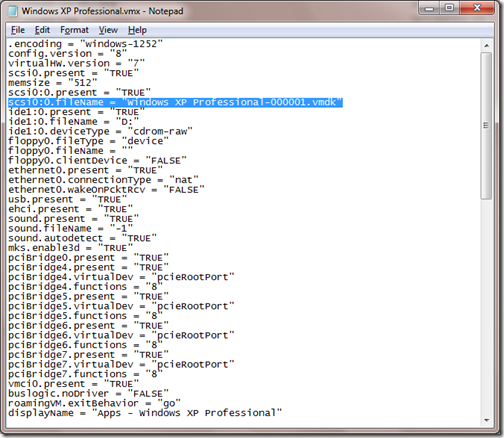Click the pciBridge4.virtualDev = "pcieRootPort" line
Viewport: 504px width, 438px height.
pos(121,277)
